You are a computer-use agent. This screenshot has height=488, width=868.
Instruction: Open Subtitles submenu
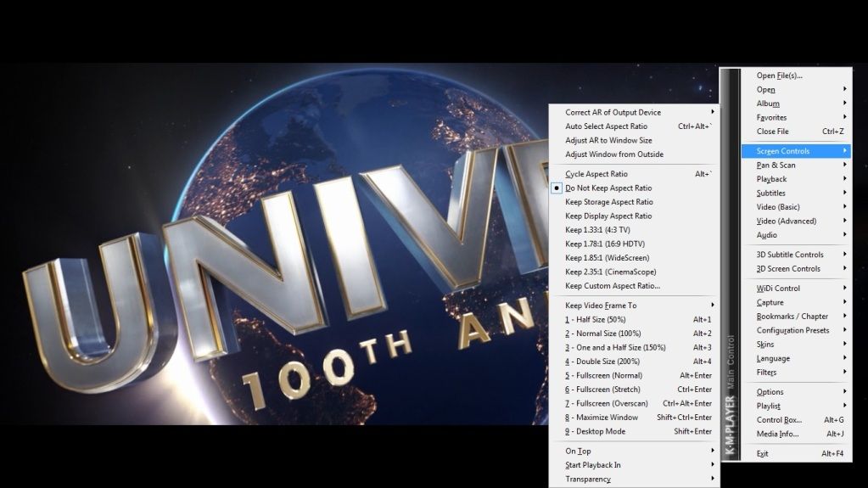796,194
